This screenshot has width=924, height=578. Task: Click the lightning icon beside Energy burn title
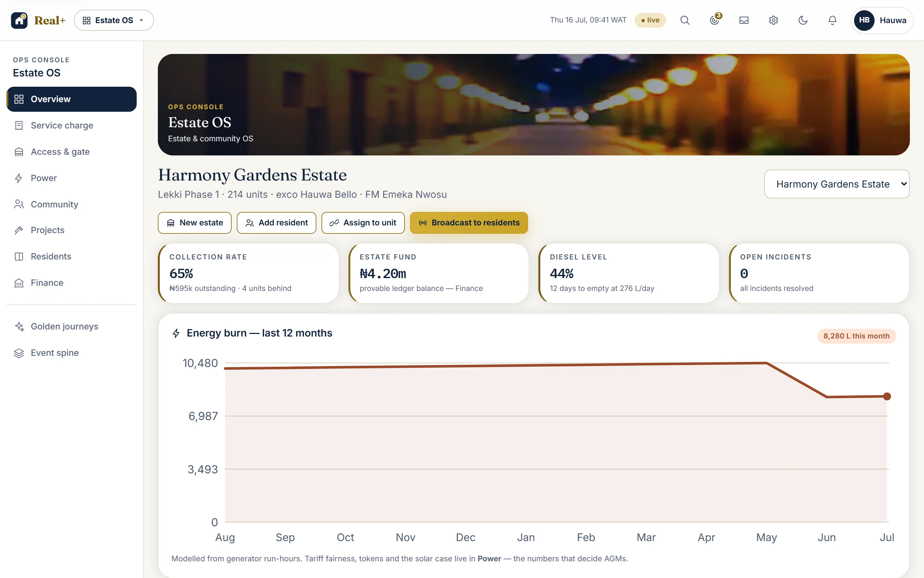tap(176, 333)
